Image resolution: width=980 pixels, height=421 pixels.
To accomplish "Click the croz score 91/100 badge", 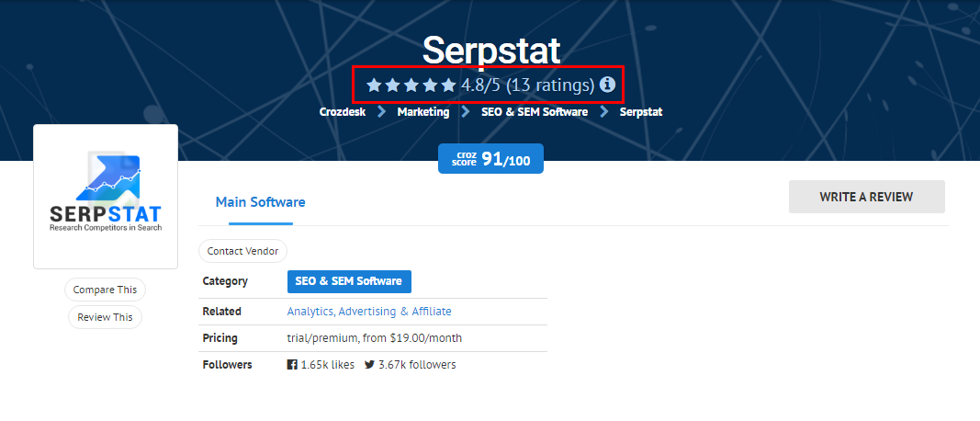I will pyautogui.click(x=490, y=159).
